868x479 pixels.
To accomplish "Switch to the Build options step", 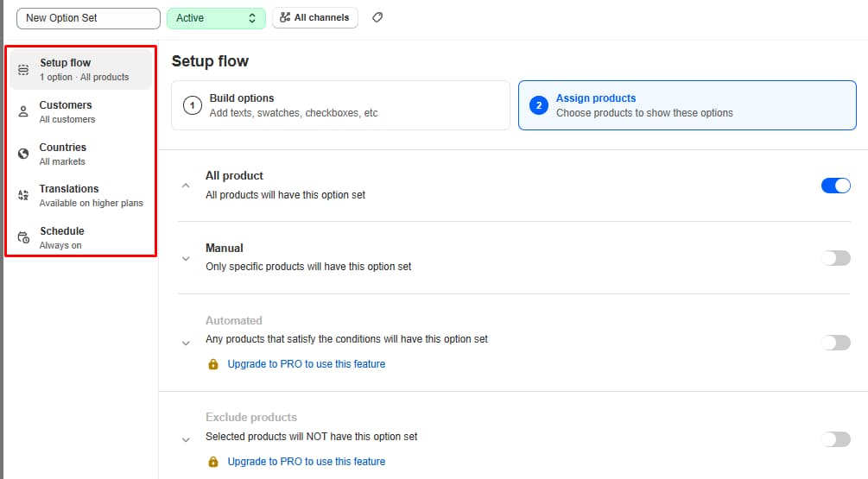I will point(340,105).
